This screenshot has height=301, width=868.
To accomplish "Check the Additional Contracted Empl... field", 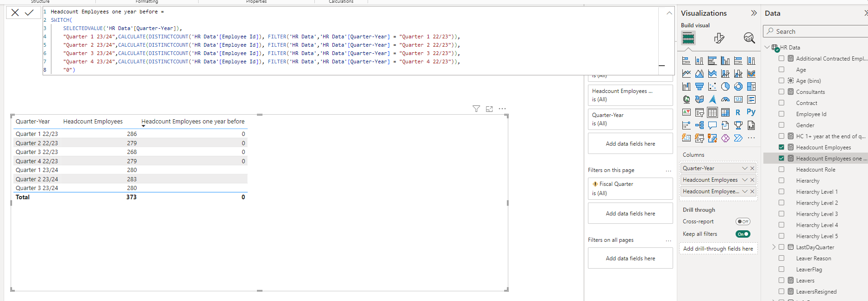I will tap(781, 58).
